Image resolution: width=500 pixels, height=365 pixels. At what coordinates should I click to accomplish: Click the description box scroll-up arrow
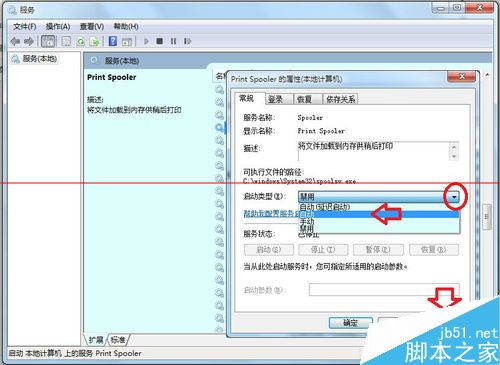[454, 147]
